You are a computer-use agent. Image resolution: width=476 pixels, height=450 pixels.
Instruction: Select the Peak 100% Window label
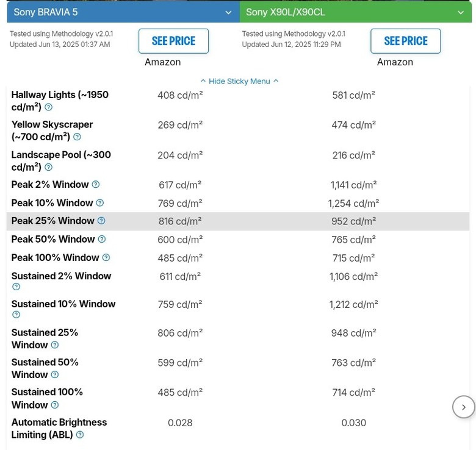point(56,258)
